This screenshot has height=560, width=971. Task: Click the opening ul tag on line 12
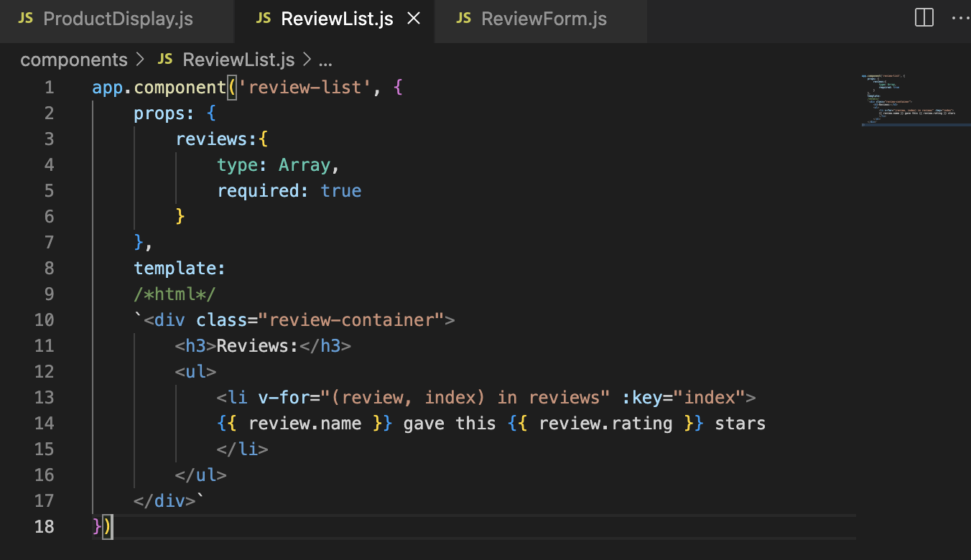(195, 372)
